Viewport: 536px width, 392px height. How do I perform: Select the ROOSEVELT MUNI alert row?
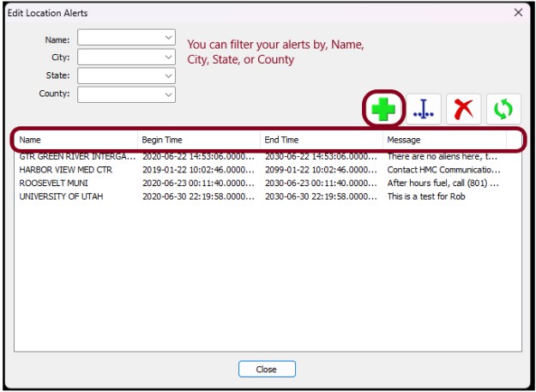[268, 184]
